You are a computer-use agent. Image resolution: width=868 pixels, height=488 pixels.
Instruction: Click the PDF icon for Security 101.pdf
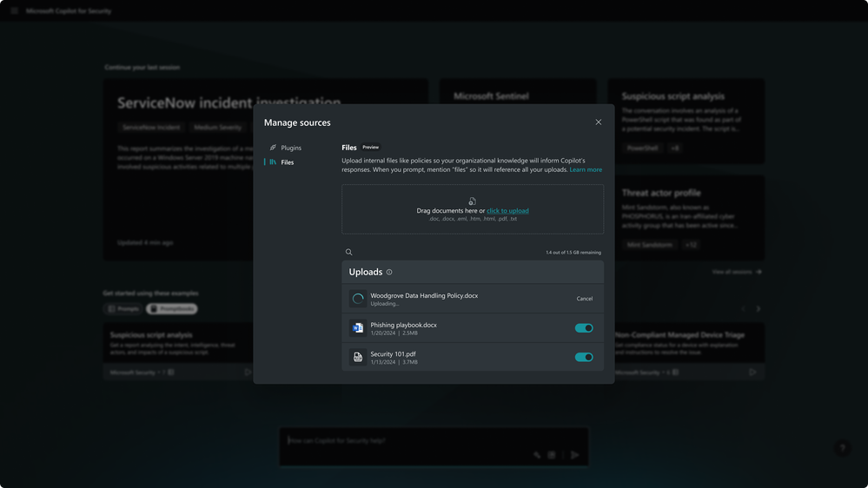pos(358,358)
